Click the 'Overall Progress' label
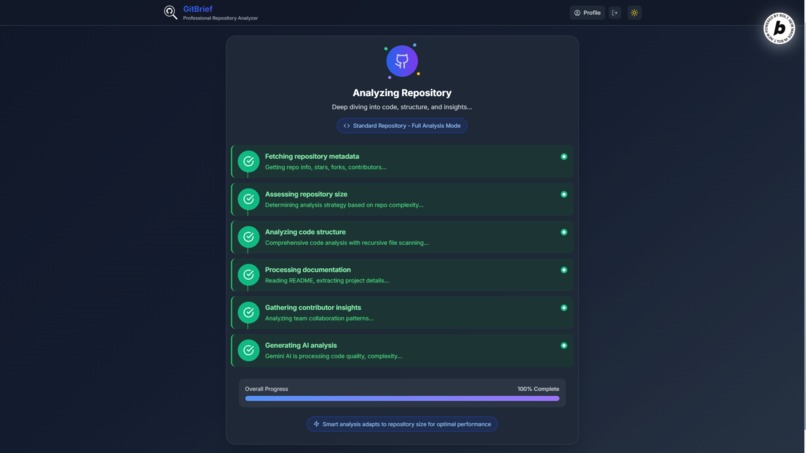The image size is (806, 453). [266, 389]
